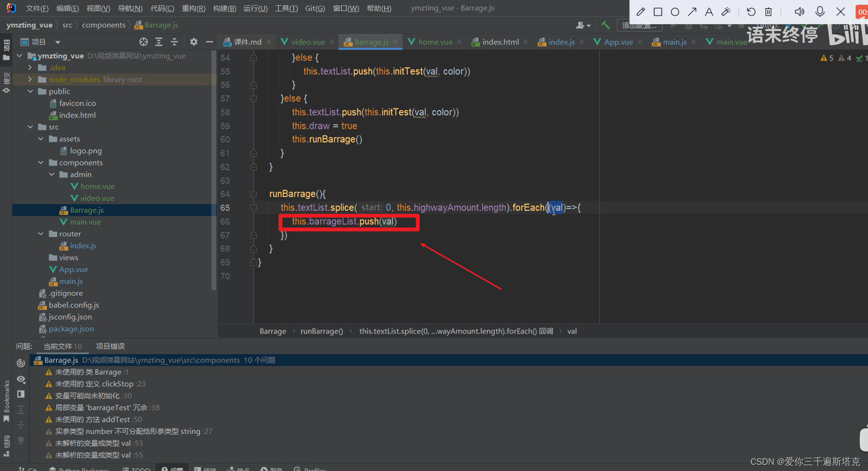The image size is (868, 471).
Task: Close the Barrage.js editor tab
Action: coord(395,42)
